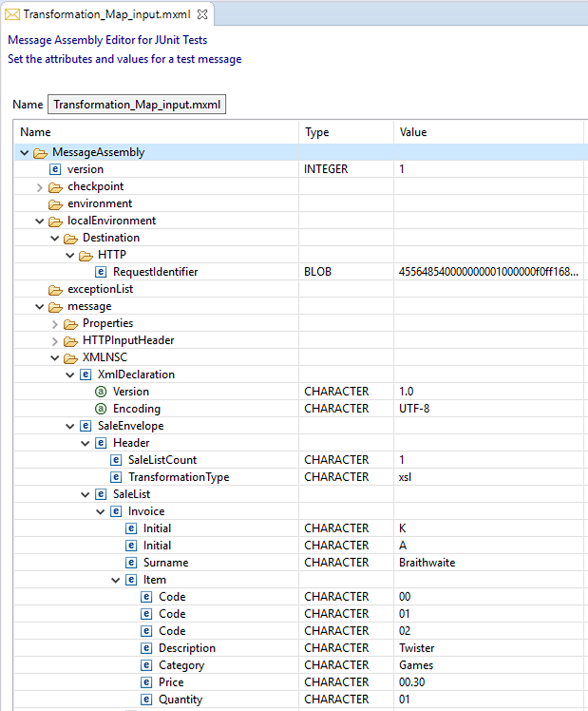Image resolution: width=588 pixels, height=711 pixels.
Task: Close the Transformation_Map_input.mxml tab
Action: click(202, 14)
